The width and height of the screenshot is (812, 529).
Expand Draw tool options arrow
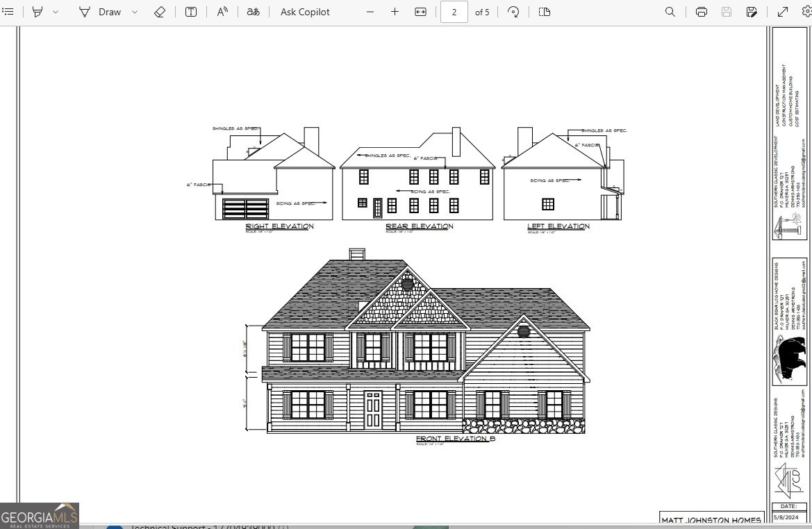135,11
